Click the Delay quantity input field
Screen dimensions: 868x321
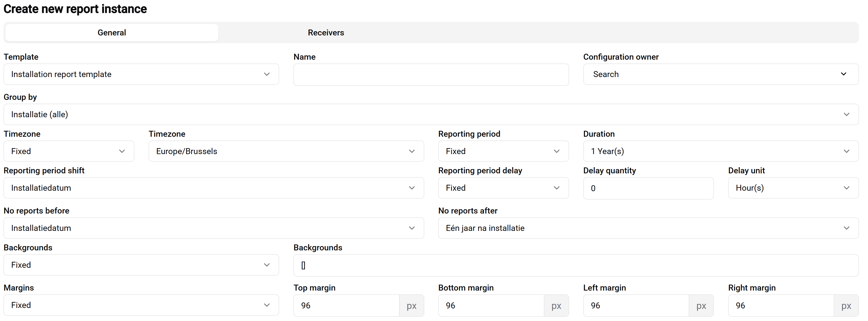click(648, 188)
